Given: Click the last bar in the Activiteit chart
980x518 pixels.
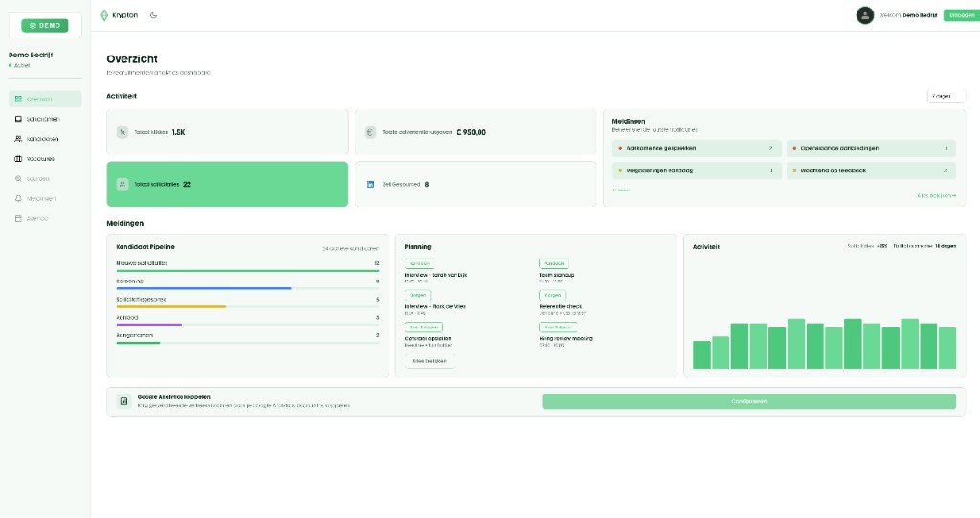Looking at the screenshot, I should (x=947, y=348).
